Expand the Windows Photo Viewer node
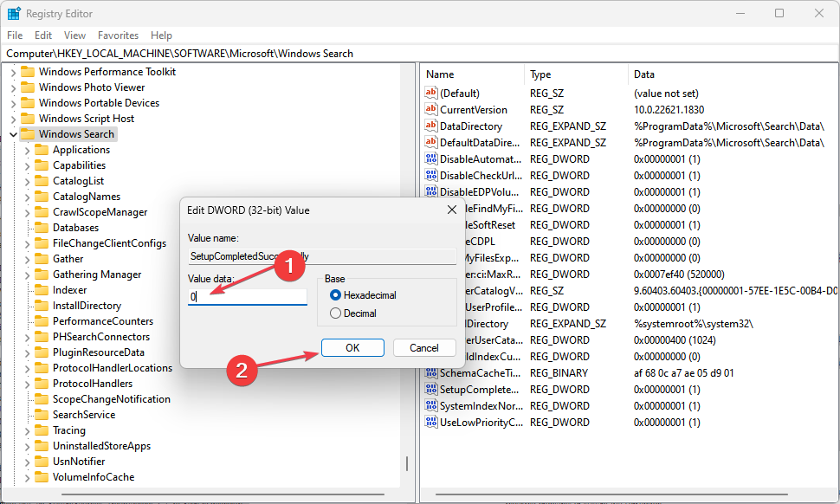This screenshot has width=840, height=504. 13,87
